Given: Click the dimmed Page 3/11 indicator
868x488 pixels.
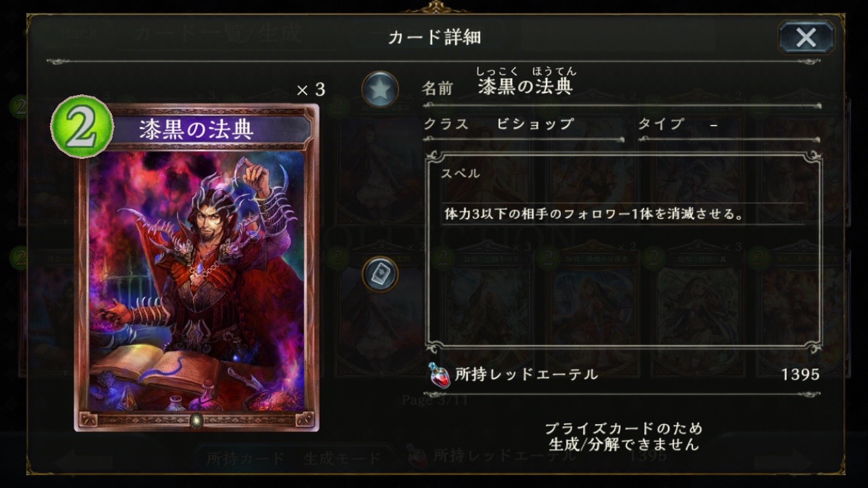Looking at the screenshot, I should (435, 400).
